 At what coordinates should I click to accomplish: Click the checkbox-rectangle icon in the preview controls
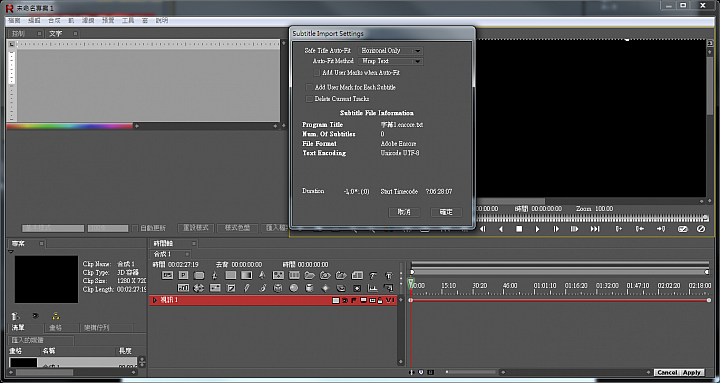coord(683,229)
